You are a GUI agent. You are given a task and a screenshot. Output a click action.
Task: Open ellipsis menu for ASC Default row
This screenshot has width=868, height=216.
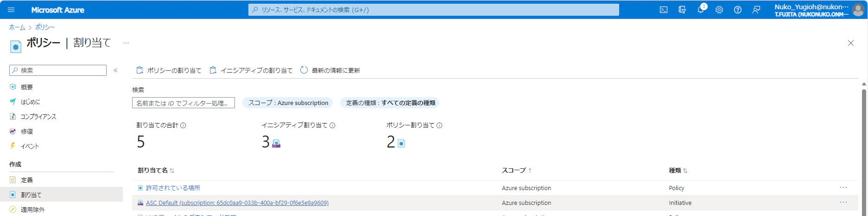pyautogui.click(x=843, y=202)
